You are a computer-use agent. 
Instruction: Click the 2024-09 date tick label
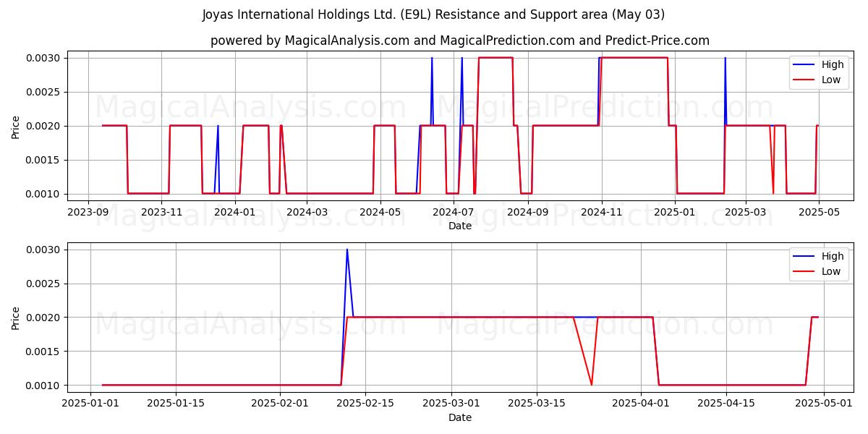point(528,212)
